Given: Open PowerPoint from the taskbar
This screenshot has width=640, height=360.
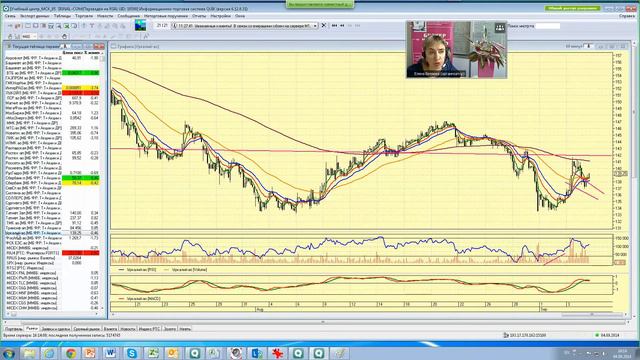Looking at the screenshot, I should [90, 353].
